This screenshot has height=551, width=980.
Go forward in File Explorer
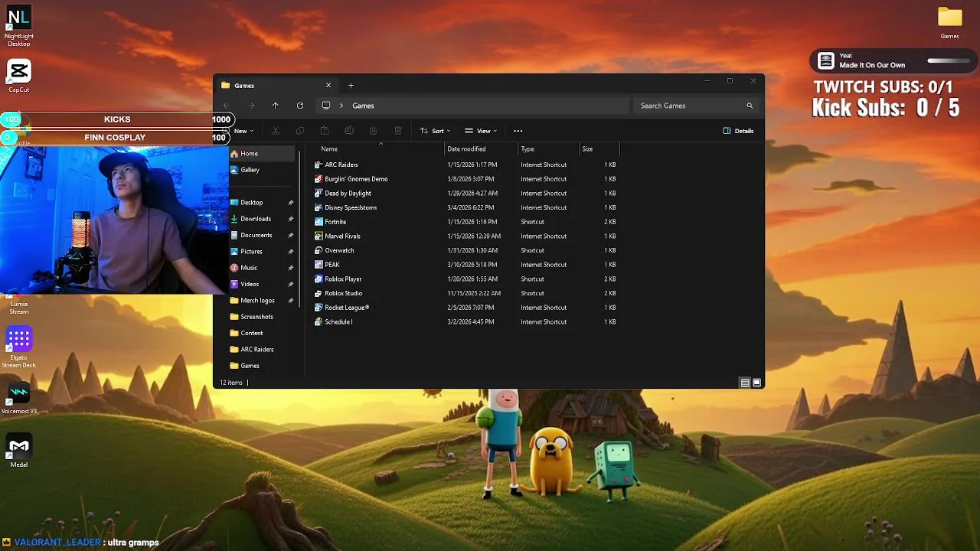click(251, 106)
